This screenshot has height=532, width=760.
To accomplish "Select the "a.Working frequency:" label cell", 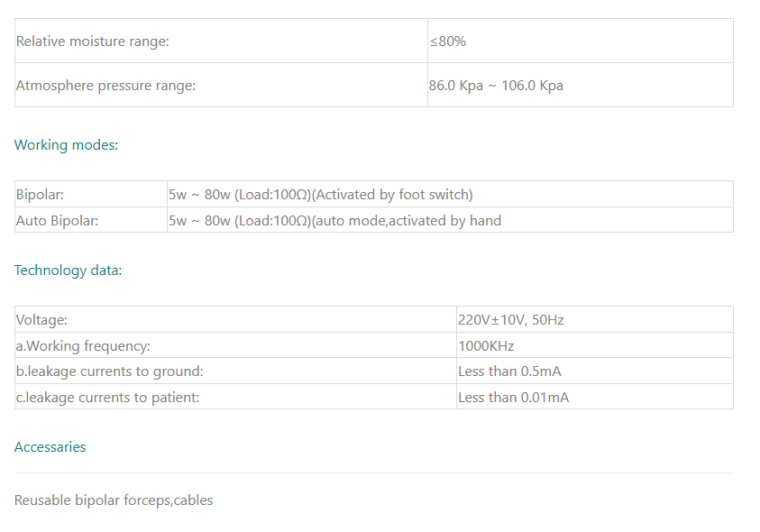I will (x=83, y=345).
